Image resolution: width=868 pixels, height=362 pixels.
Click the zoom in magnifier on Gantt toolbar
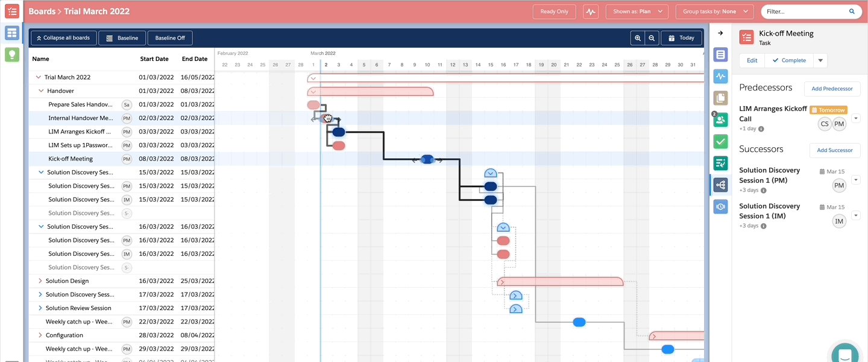click(638, 38)
